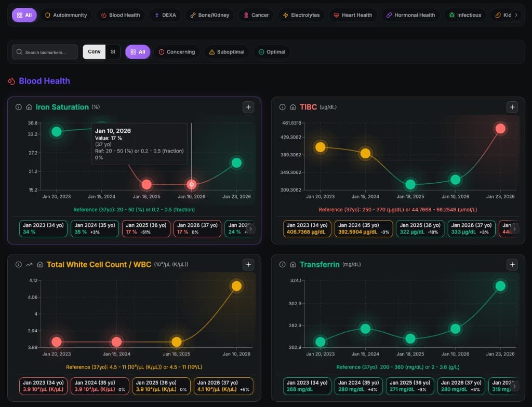Click the info icon beside Transferrin
Image resolution: width=532 pixels, height=407 pixels.
point(283,264)
